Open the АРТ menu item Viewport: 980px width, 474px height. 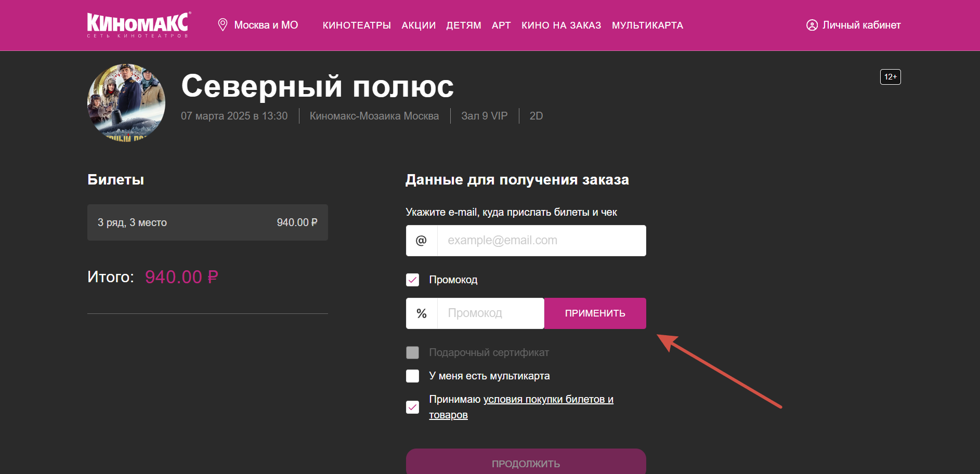[x=501, y=25]
